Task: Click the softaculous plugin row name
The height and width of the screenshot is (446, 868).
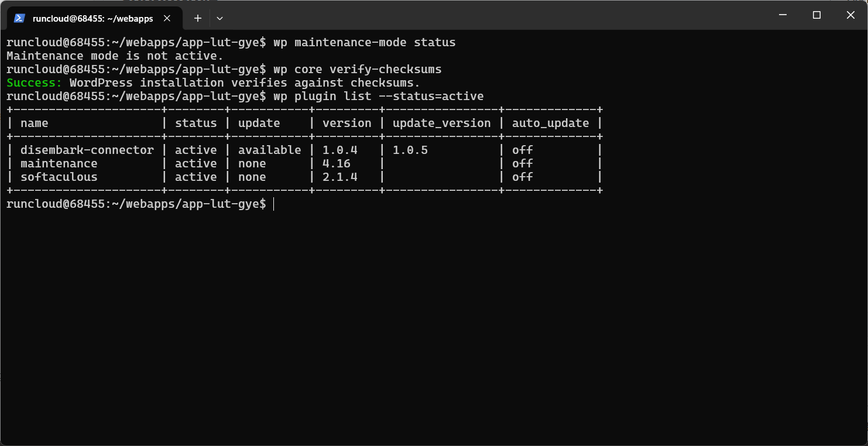Action: 59,177
